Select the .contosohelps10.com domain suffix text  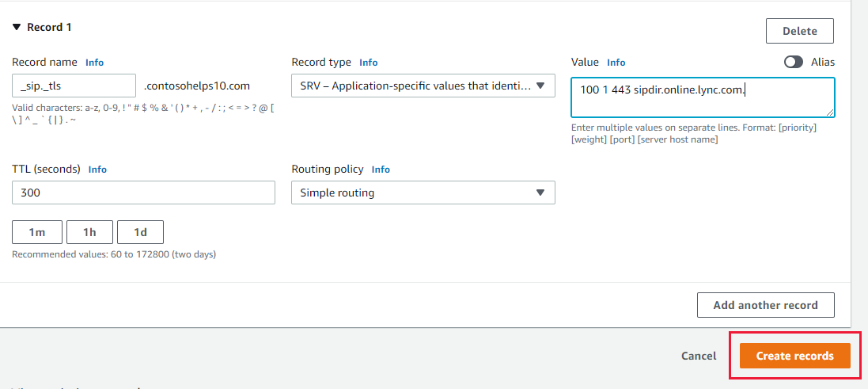pyautogui.click(x=197, y=86)
